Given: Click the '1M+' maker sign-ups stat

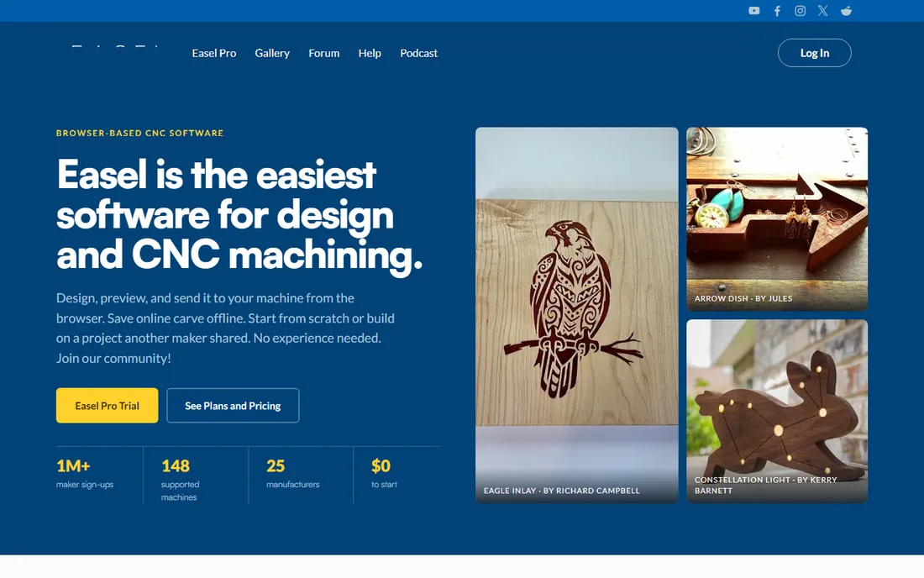Looking at the screenshot, I should tap(85, 473).
